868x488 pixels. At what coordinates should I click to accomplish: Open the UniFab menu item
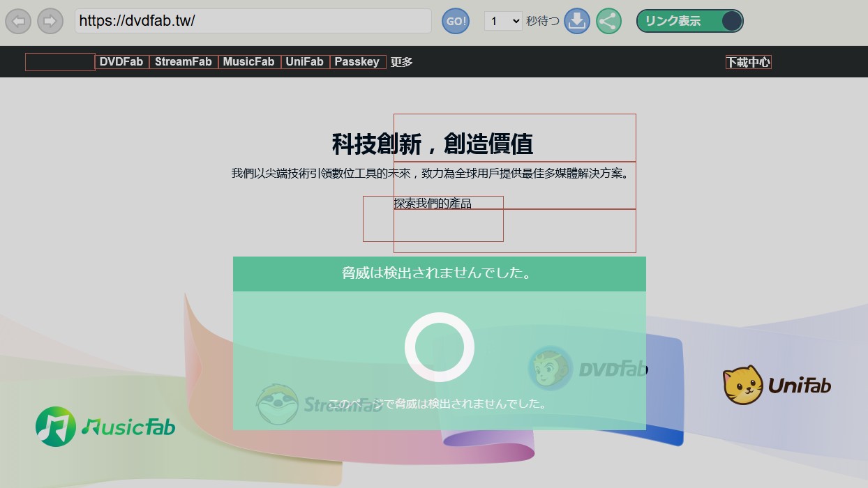click(x=305, y=62)
